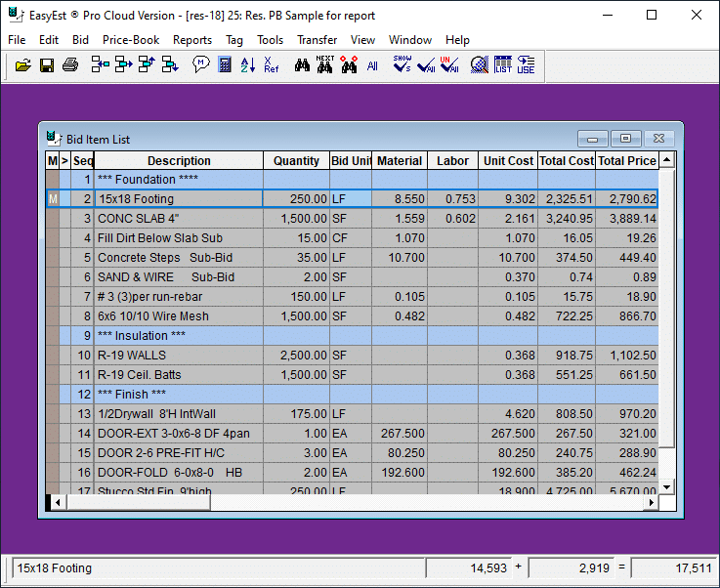Click the Print icon in toolbar

click(x=70, y=65)
